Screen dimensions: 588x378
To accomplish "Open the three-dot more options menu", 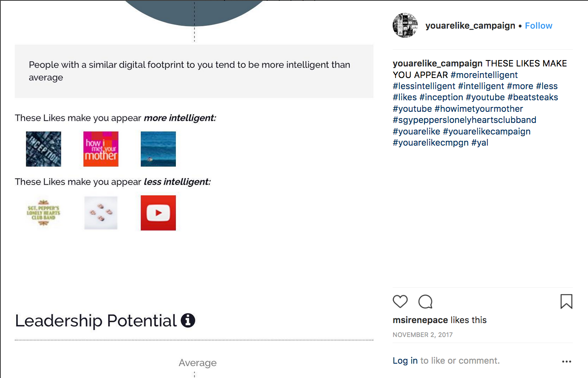I will [567, 361].
